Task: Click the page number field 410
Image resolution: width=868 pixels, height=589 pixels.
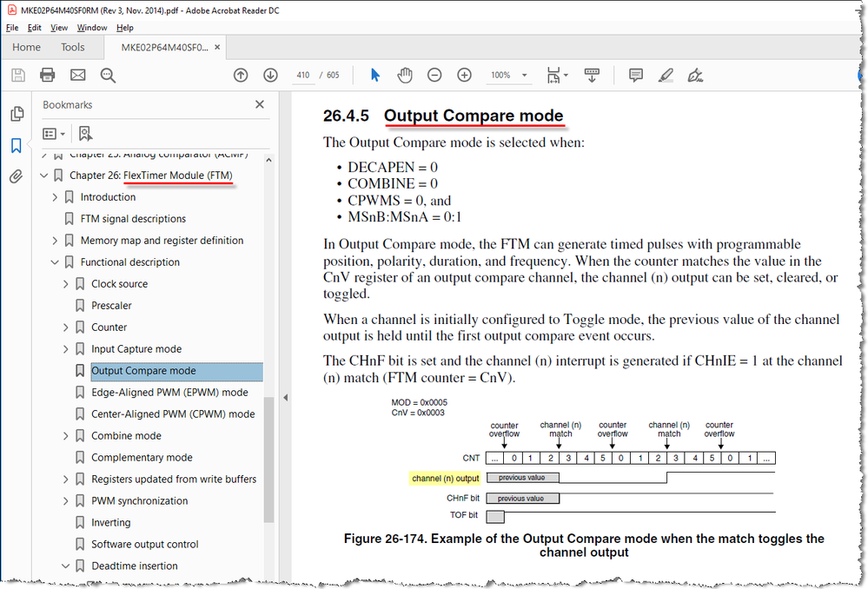Action: [x=303, y=76]
